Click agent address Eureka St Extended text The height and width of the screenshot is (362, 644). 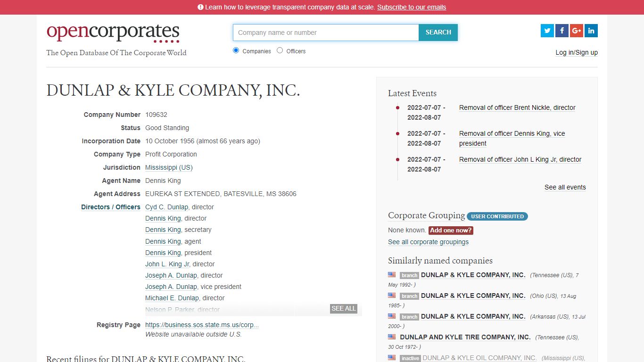221,194
